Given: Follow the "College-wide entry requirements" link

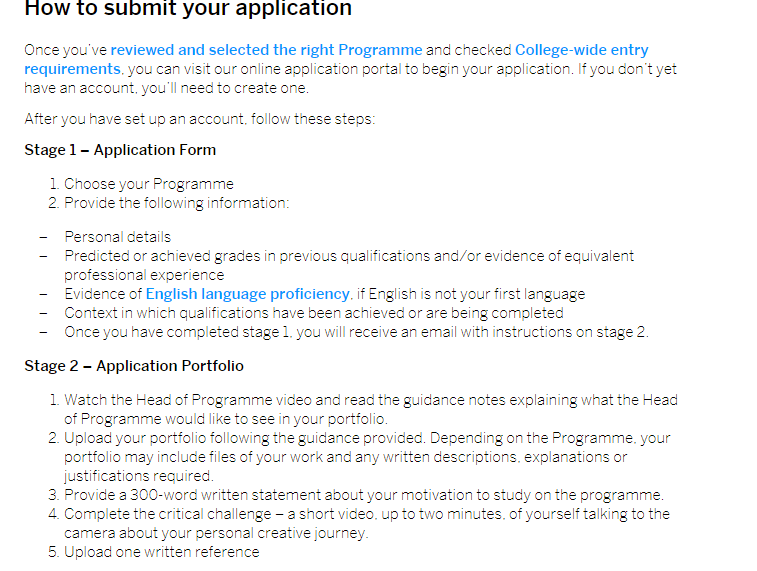Looking at the screenshot, I should (581, 50).
